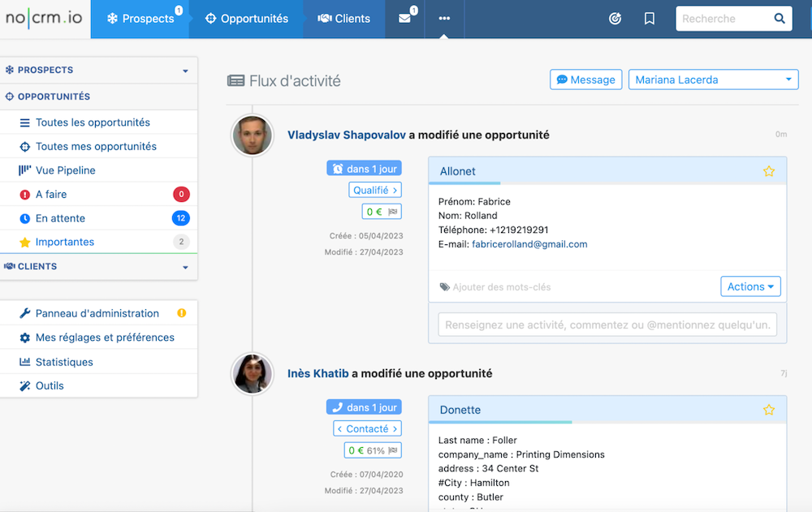The height and width of the screenshot is (512, 812).
Task: Click the target goals icon in header
Action: [615, 19]
